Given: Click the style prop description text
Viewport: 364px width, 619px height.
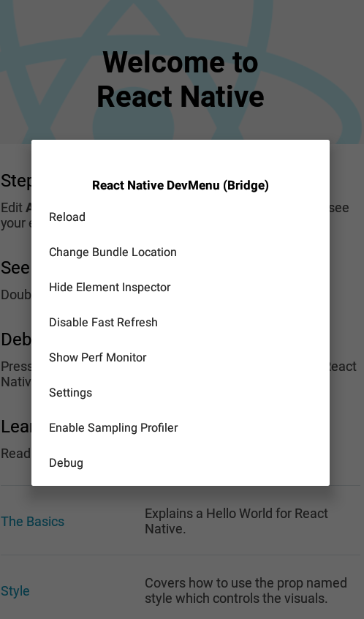Looking at the screenshot, I should 246,590.
